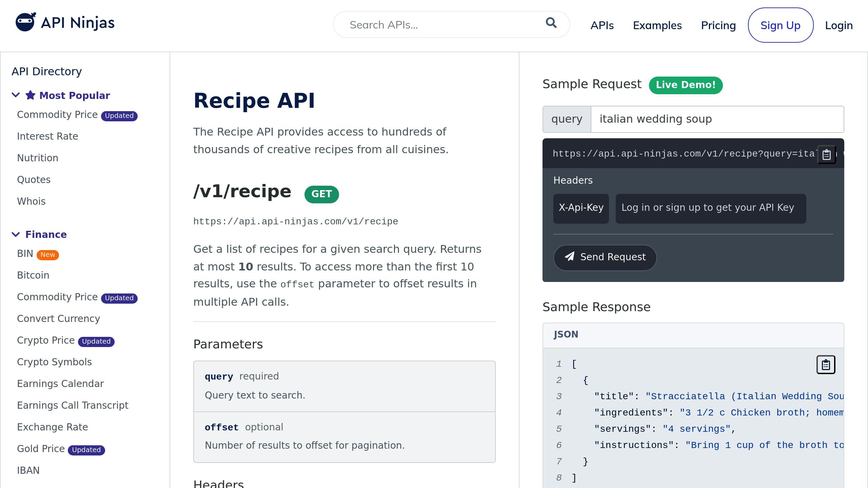The height and width of the screenshot is (488, 868).
Task: Open the Quotes API link
Action: pos(34,180)
